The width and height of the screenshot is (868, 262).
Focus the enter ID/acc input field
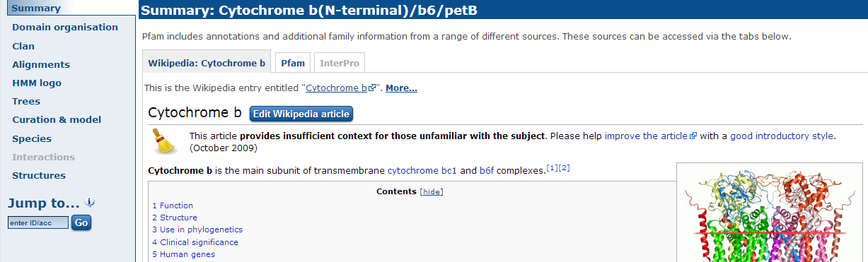click(38, 222)
